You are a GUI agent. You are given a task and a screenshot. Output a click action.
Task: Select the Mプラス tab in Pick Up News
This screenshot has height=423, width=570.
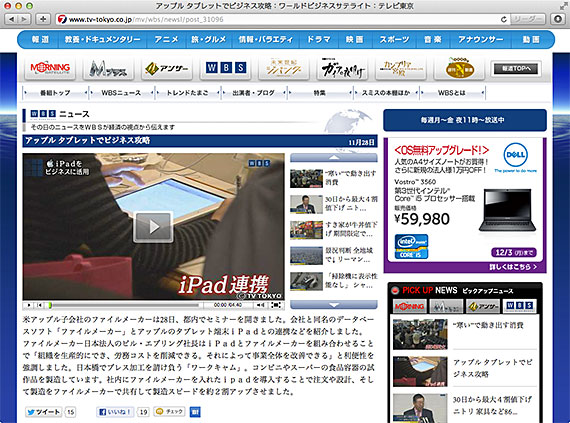[x=446, y=306]
